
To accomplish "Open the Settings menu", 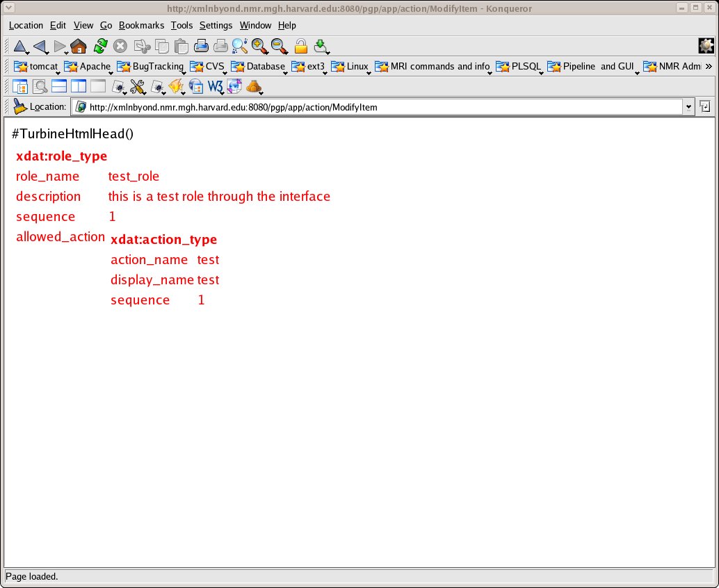I will (x=216, y=25).
